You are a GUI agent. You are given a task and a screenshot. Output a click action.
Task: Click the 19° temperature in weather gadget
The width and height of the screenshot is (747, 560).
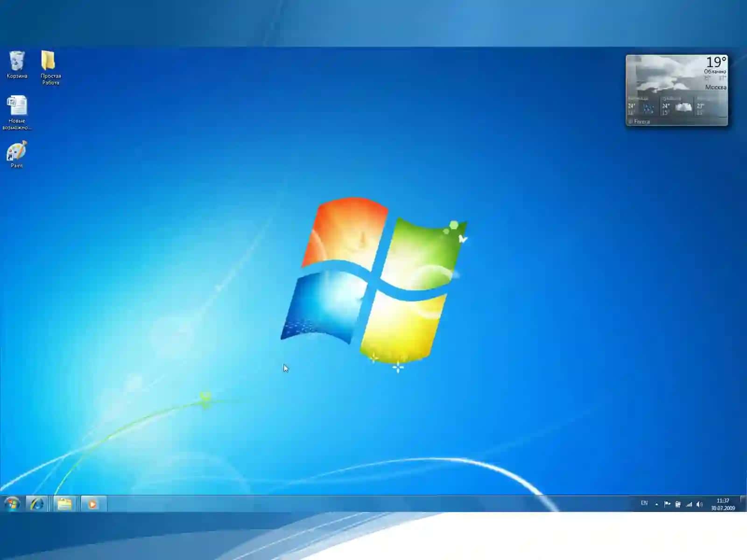[x=716, y=62]
